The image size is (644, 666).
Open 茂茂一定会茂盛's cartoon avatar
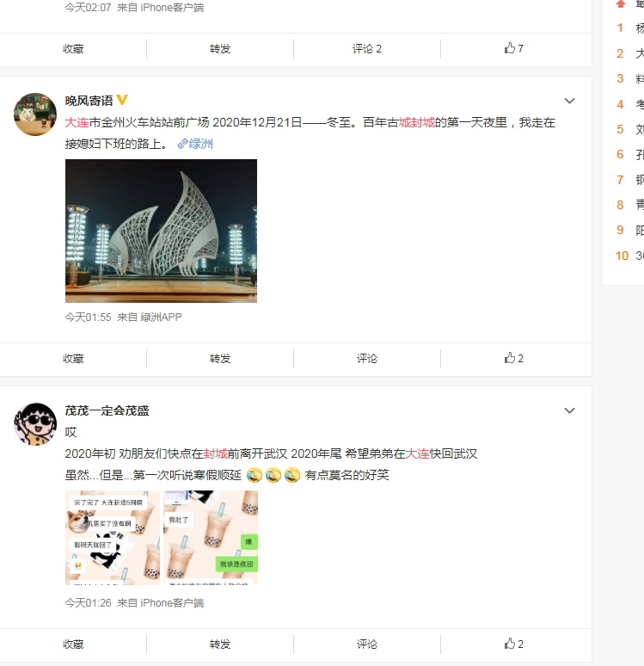coord(35,424)
